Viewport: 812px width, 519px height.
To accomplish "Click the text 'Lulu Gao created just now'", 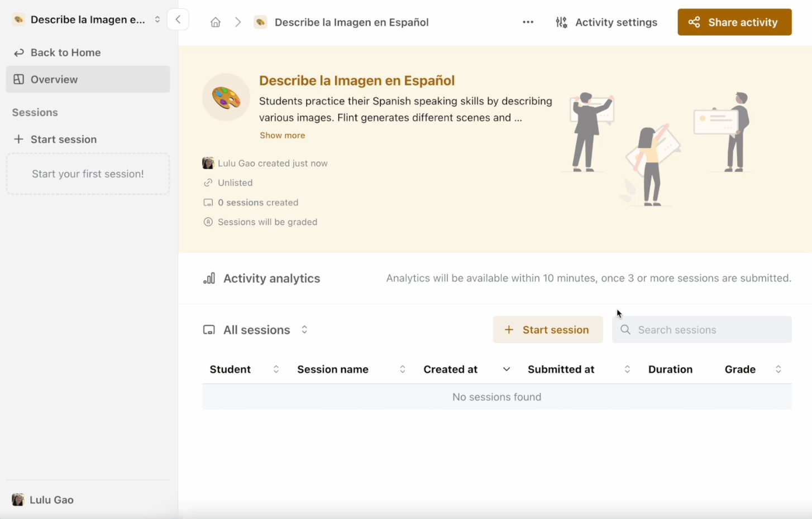I will pos(273,164).
